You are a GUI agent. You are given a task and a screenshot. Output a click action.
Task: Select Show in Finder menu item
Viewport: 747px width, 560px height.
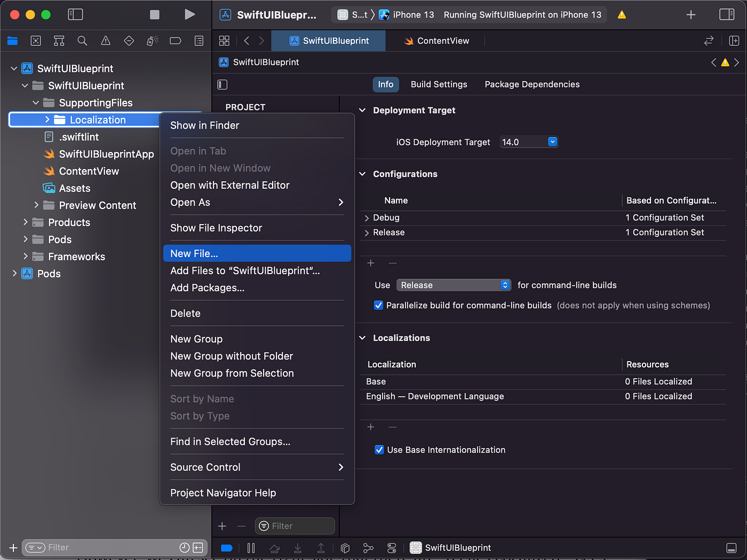click(x=257, y=125)
